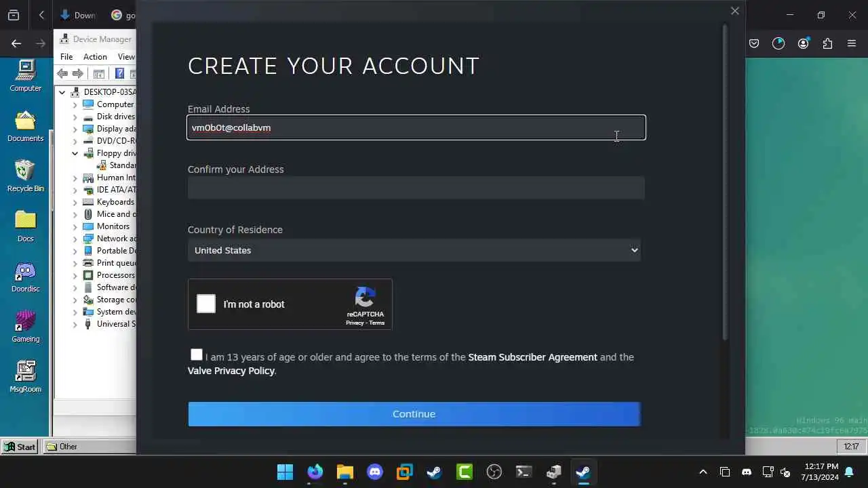
Task: Click the Camtasia green icon in taskbar
Action: pyautogui.click(x=465, y=472)
